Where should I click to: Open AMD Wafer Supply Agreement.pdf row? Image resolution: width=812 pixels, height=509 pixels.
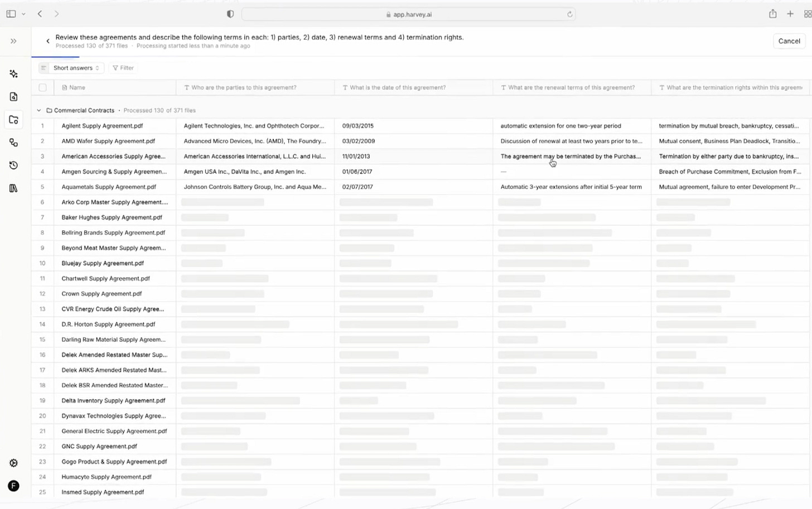(108, 141)
